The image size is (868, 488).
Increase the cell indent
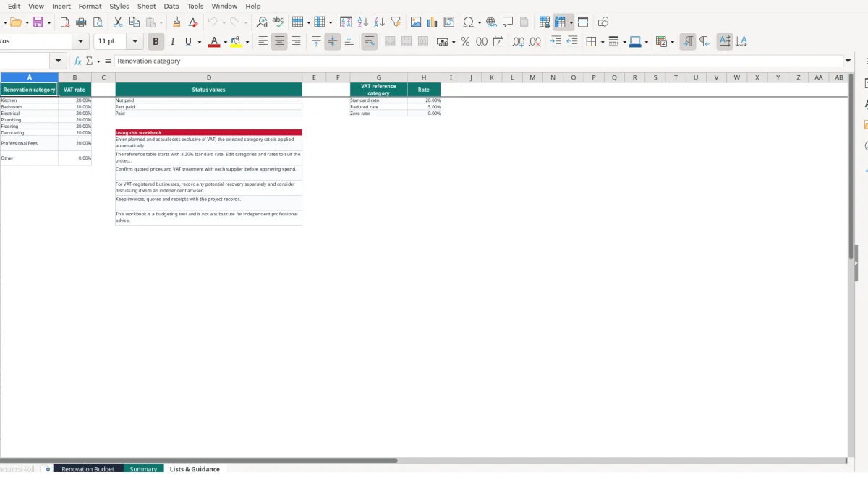tap(556, 42)
